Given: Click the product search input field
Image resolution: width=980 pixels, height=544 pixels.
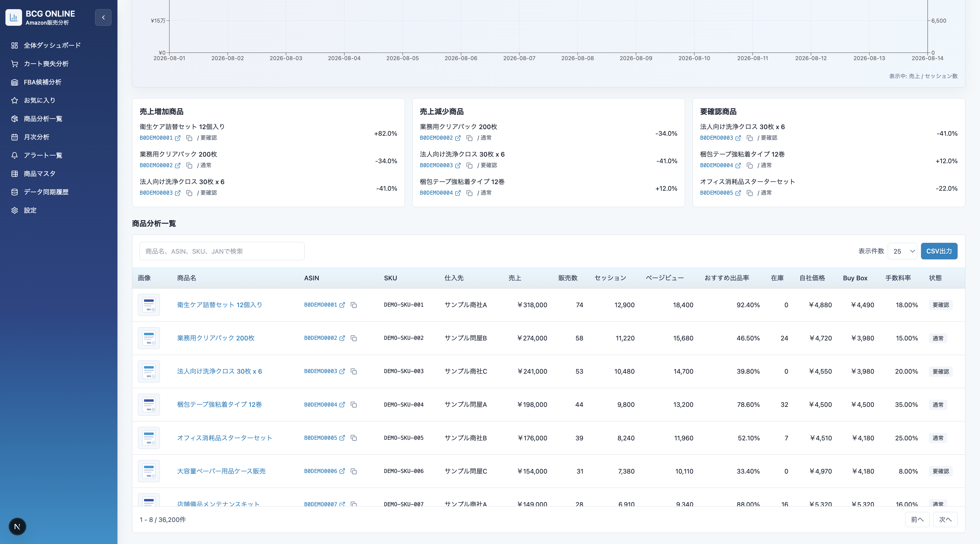Looking at the screenshot, I should click(x=222, y=251).
